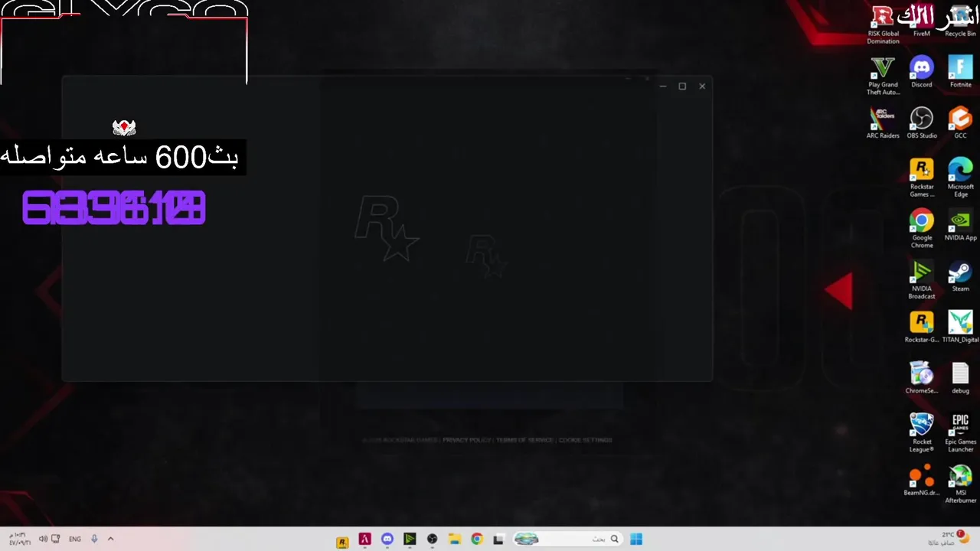Open Epic Games Launcher desktop shortcut
This screenshot has width=980, height=551.
coord(960,433)
